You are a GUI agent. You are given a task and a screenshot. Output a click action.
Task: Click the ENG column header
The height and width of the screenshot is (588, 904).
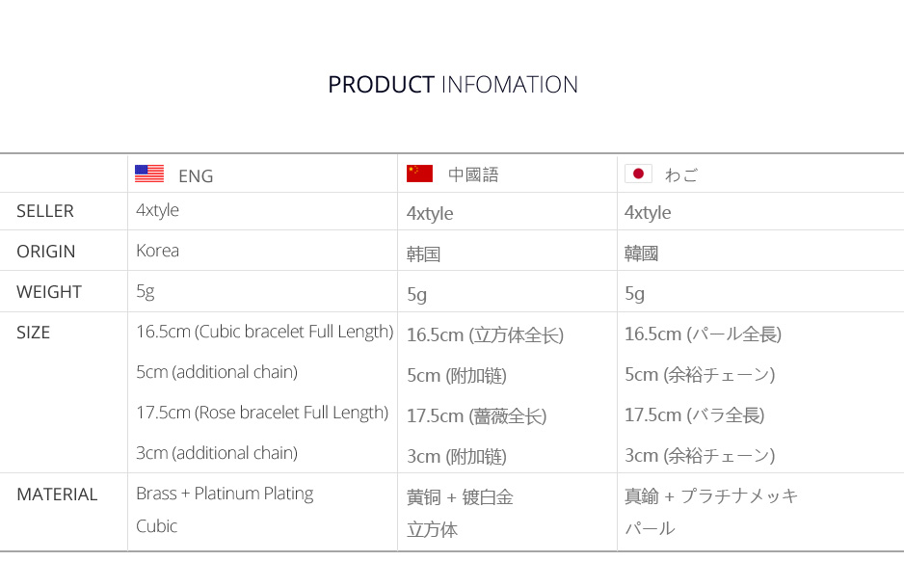tap(196, 176)
